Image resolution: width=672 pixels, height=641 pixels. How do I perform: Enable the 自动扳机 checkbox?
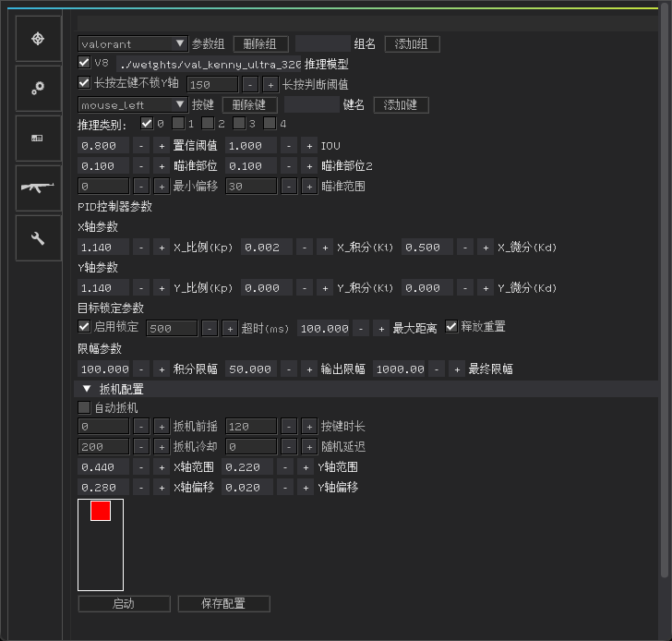(85, 407)
